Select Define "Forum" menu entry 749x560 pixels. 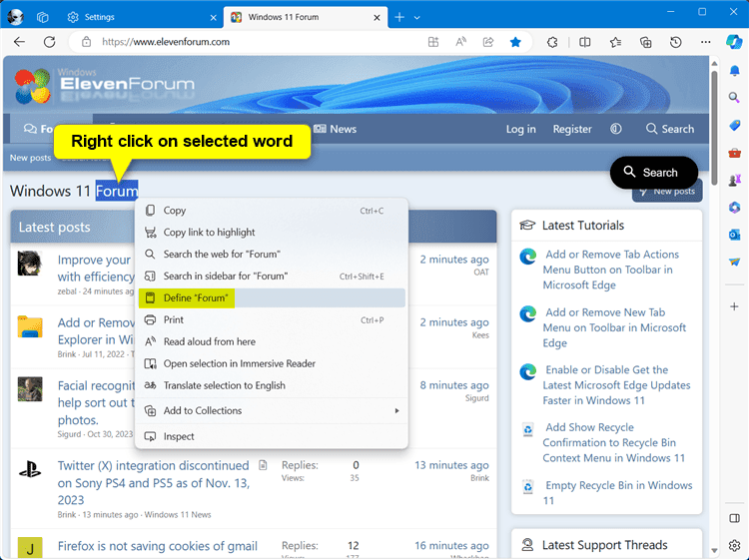272,298
